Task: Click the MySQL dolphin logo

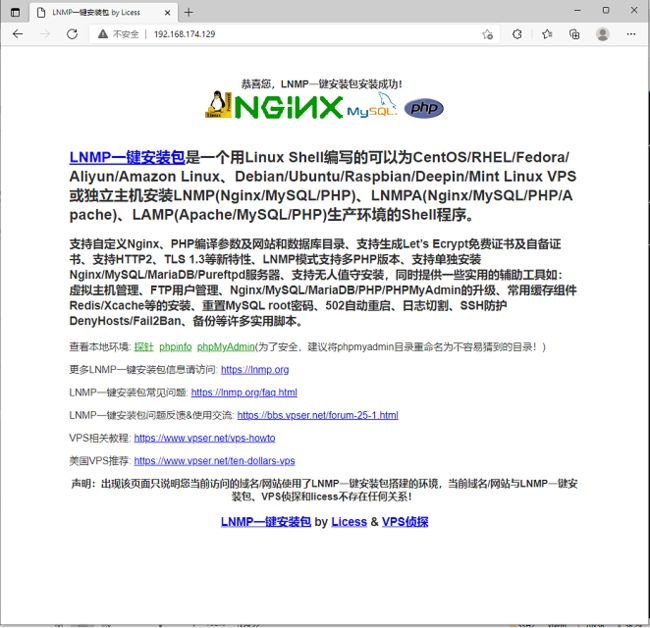Action: (372, 105)
